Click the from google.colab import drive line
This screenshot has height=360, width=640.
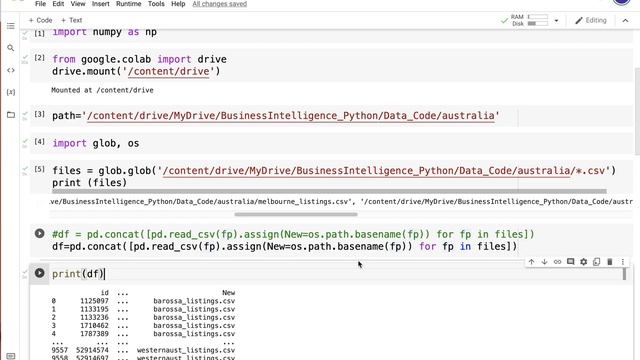pyautogui.click(x=139, y=60)
